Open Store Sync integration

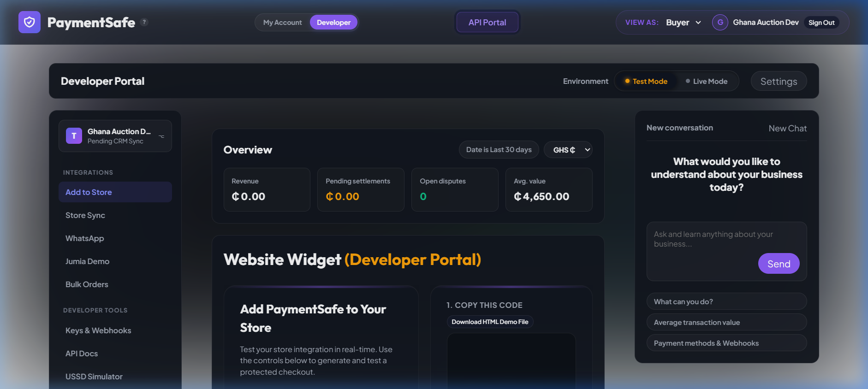[115, 215]
